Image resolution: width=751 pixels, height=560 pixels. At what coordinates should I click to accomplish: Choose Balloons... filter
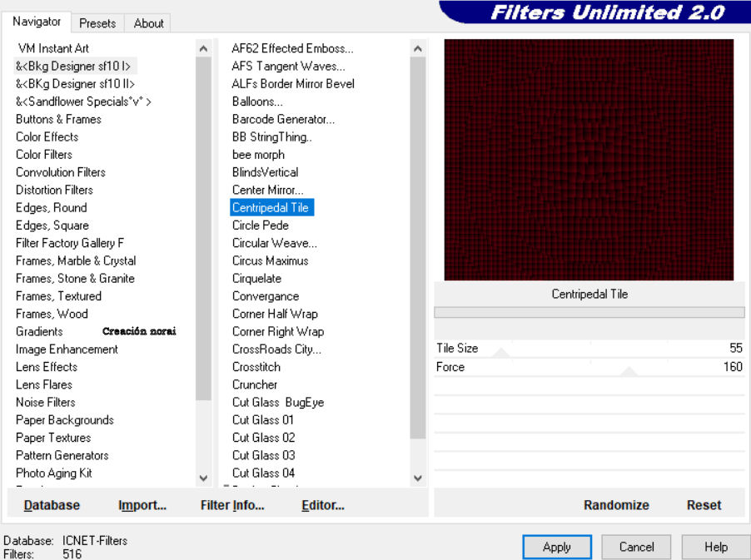point(257,102)
